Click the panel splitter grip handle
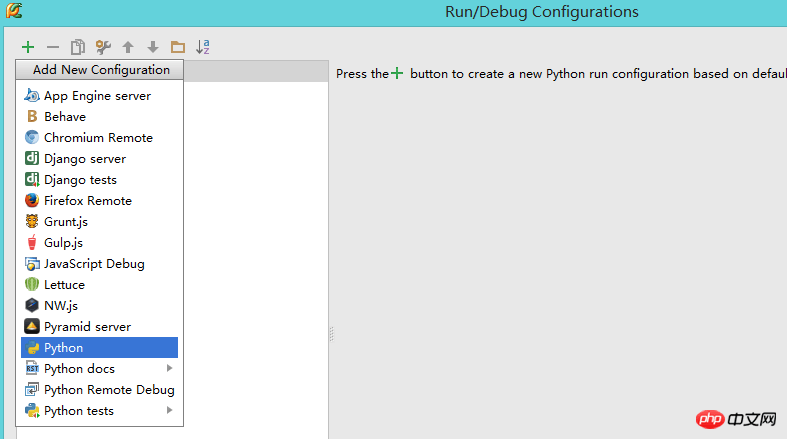 click(x=332, y=334)
